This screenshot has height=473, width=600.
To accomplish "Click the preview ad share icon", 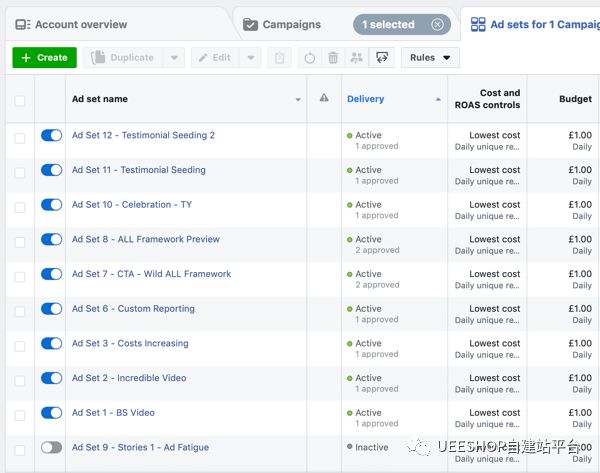I will 381,58.
